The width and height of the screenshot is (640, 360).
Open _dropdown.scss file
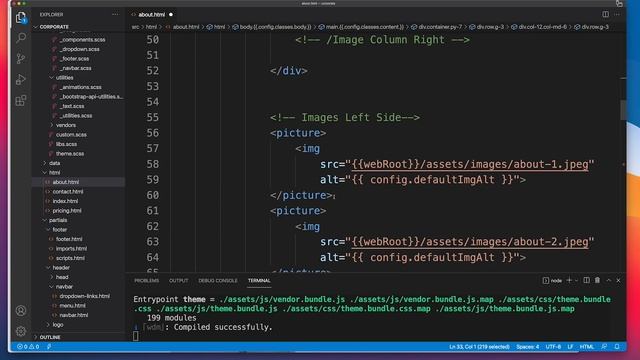click(x=79, y=49)
